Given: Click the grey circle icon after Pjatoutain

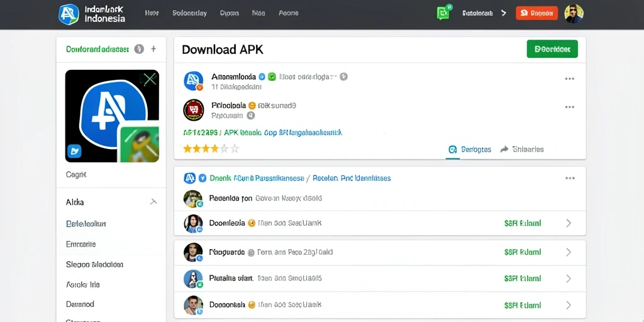Looking at the screenshot, I should pos(251,116).
